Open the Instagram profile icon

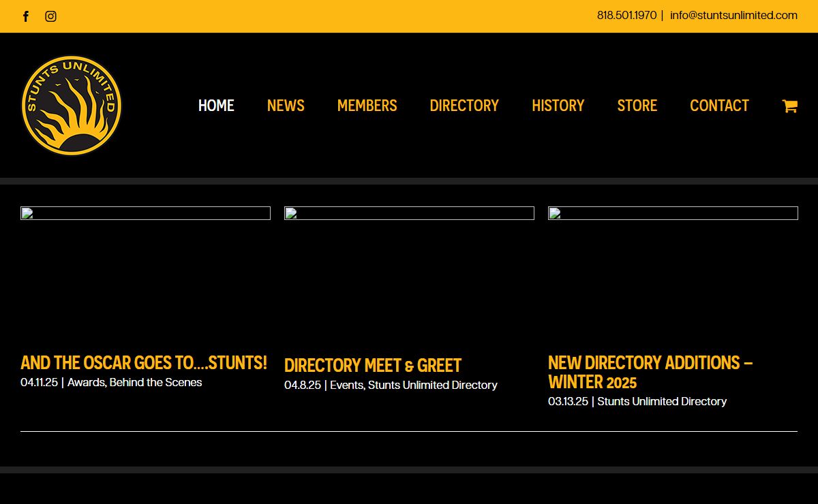click(50, 16)
